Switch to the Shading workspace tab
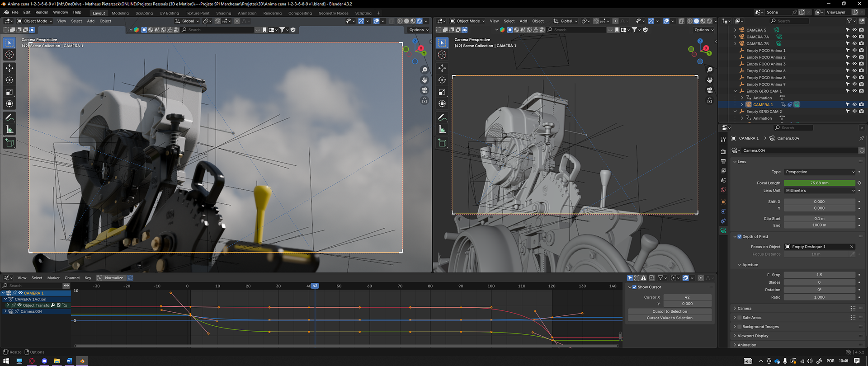Image resolution: width=868 pixels, height=366 pixels. 223,13
